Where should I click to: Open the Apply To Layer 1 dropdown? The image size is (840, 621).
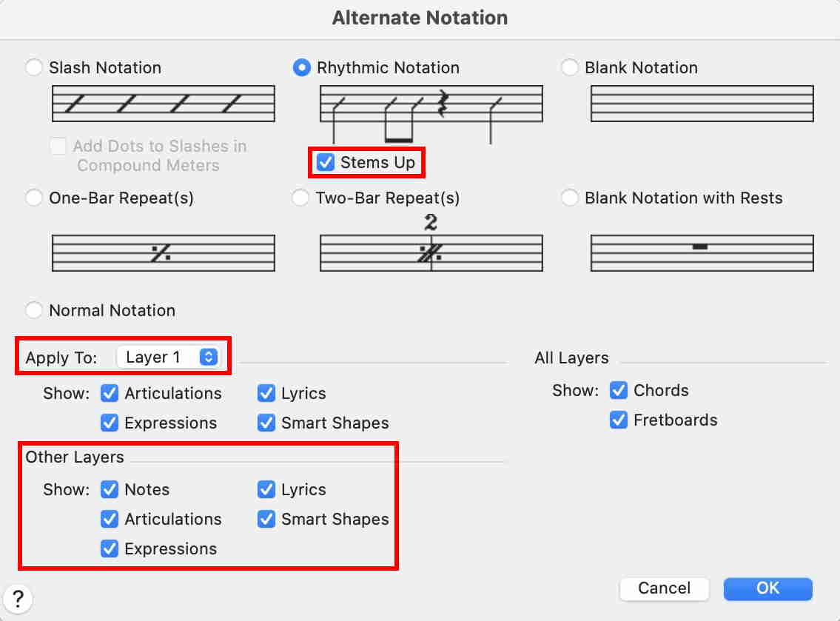point(169,358)
